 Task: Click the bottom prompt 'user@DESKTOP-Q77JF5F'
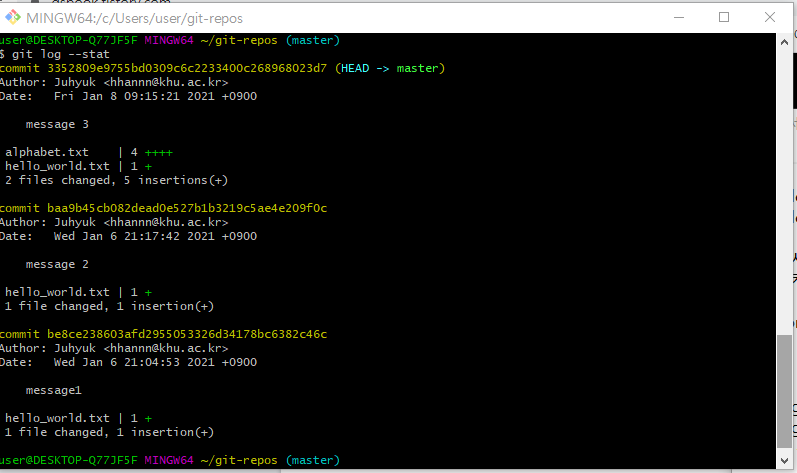[69, 460]
